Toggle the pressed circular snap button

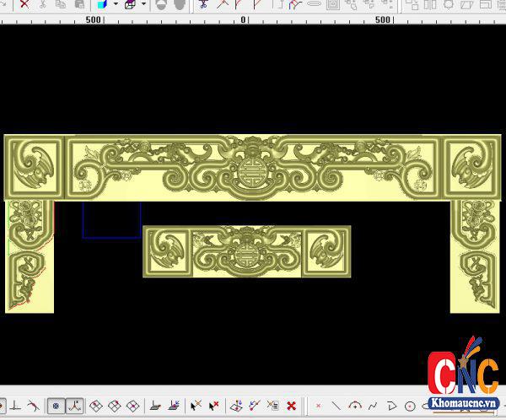point(55,407)
